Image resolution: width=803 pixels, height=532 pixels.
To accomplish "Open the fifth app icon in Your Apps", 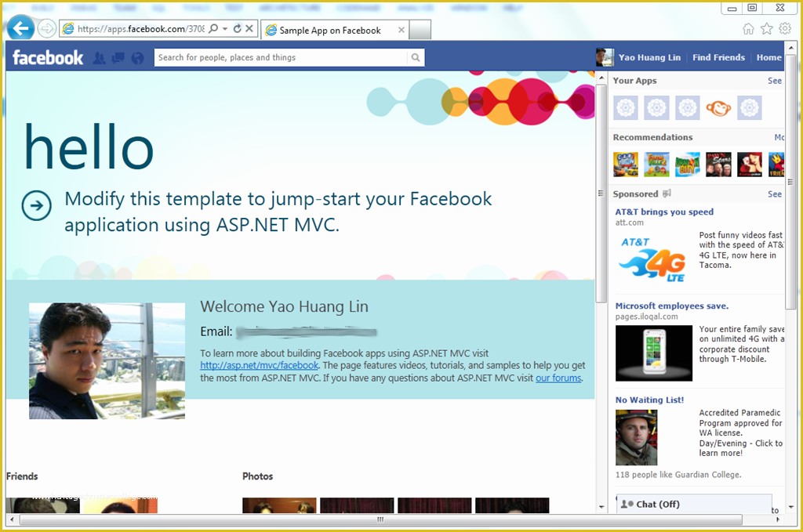I will tap(749, 108).
